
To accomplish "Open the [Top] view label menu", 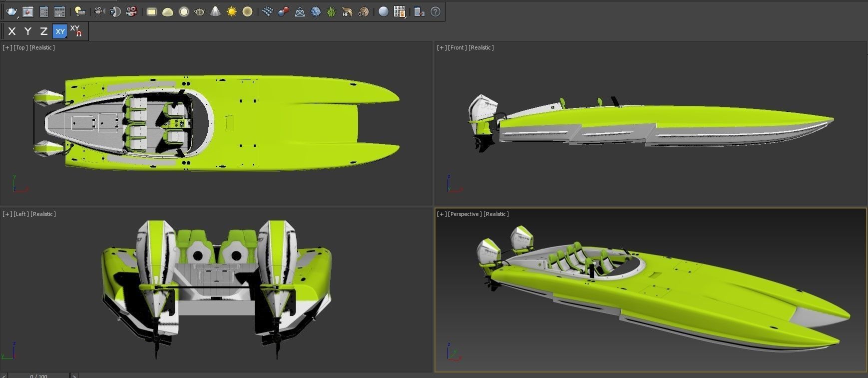I will coord(20,47).
